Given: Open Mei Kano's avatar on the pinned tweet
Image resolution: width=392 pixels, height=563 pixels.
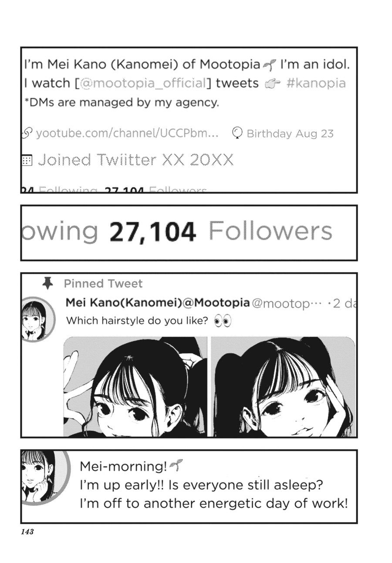Looking at the screenshot, I should [x=38, y=319].
